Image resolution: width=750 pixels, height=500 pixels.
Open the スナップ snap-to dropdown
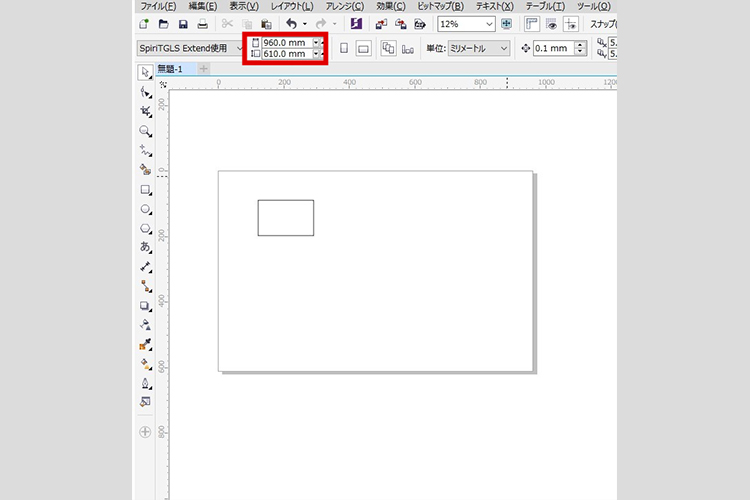[x=603, y=24]
